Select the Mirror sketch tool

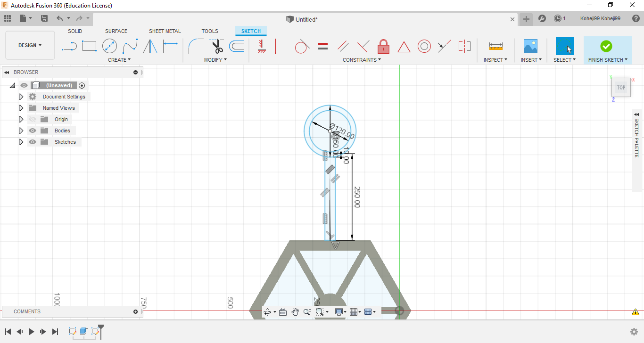tap(150, 46)
